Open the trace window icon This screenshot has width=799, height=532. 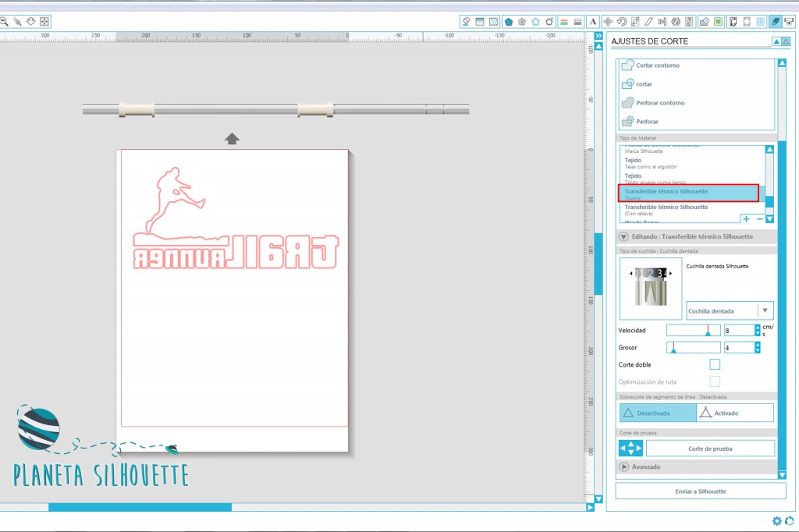(x=705, y=21)
